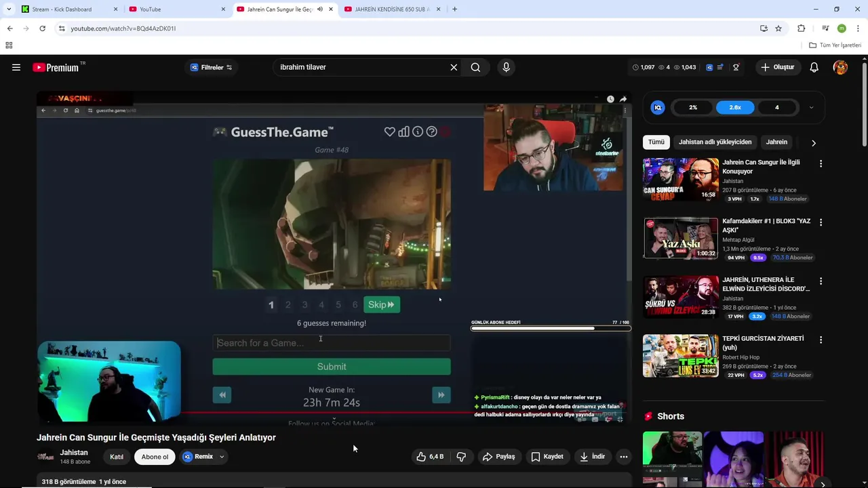
Task: Click the vidIQ blue logo in stats bar
Action: coord(709,67)
